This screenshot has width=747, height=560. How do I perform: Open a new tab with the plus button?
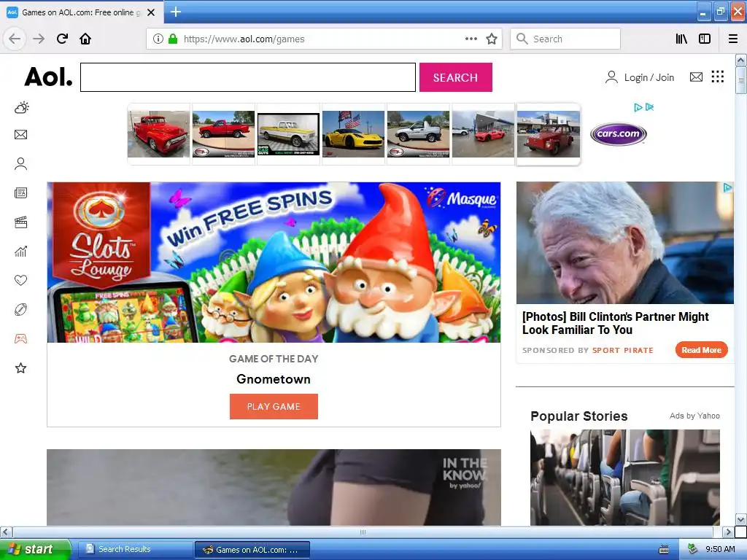click(x=175, y=12)
